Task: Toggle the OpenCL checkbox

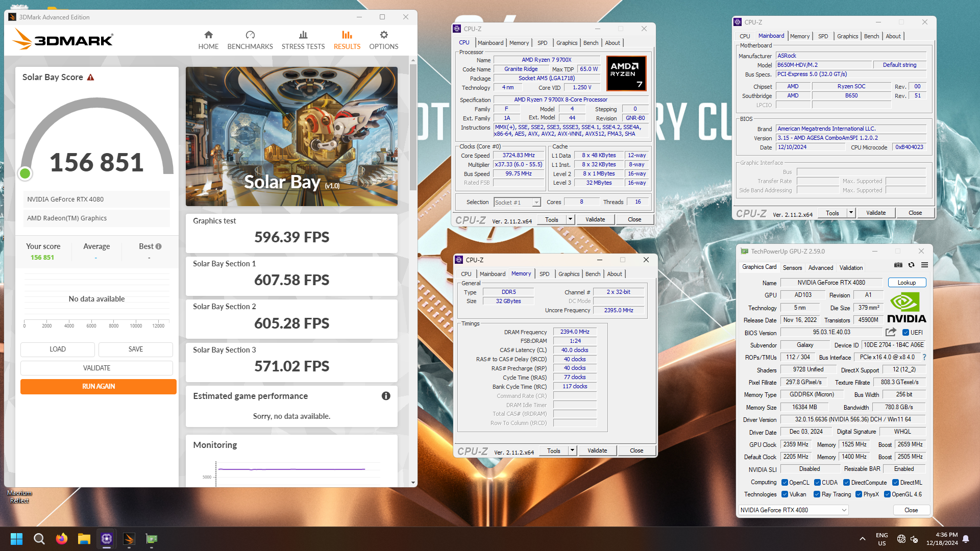Action: point(785,483)
